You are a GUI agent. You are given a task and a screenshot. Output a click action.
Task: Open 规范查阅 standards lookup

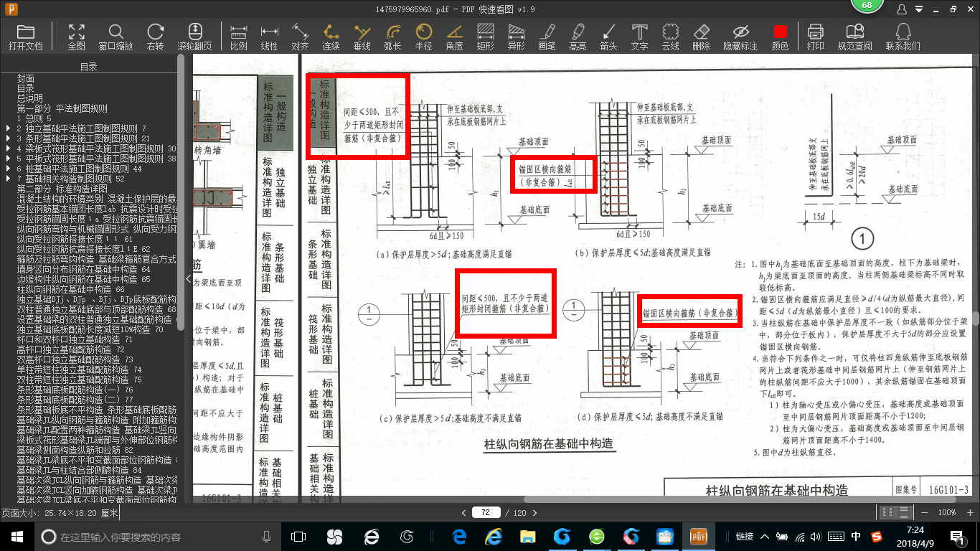coord(854,37)
